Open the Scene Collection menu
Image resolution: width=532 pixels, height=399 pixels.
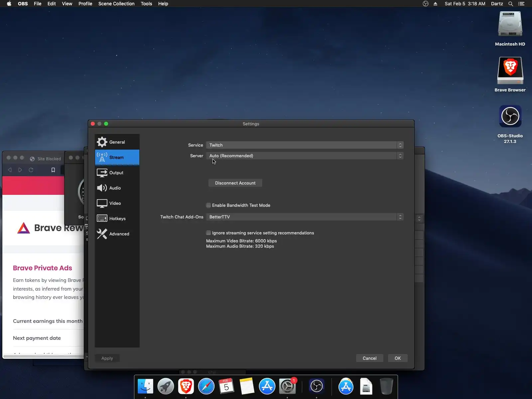(x=116, y=4)
